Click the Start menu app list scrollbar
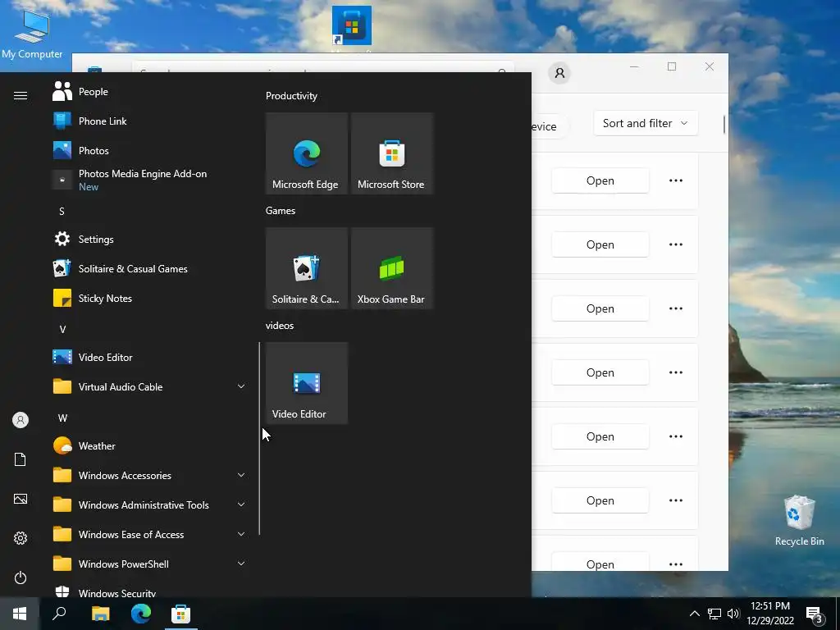The image size is (840, 630). click(x=259, y=438)
